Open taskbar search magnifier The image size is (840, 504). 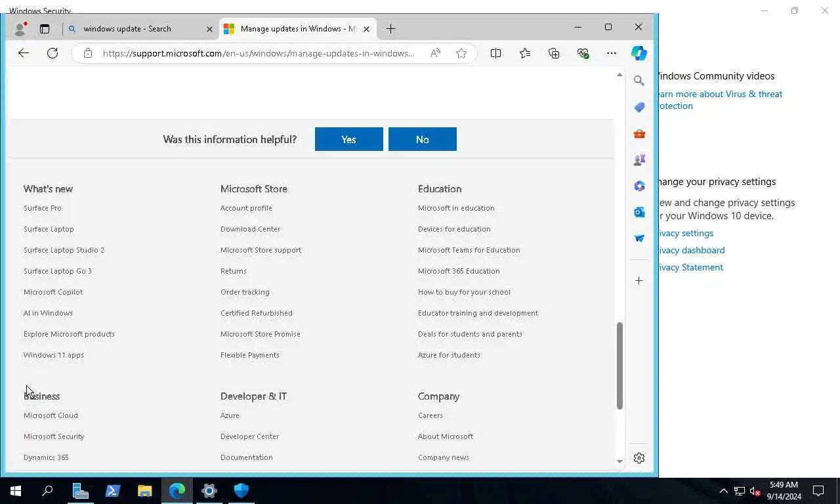tap(47, 491)
